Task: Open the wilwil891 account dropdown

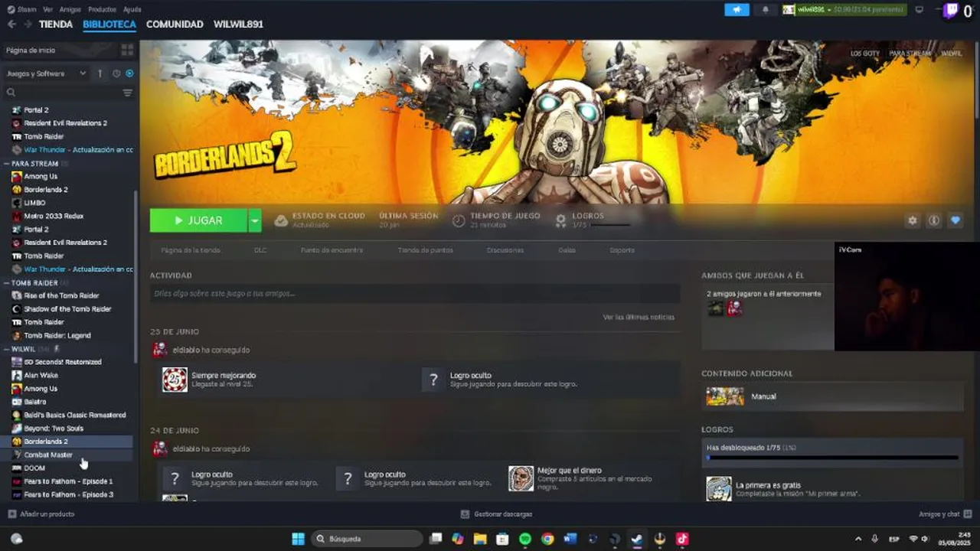Action: coord(843,10)
